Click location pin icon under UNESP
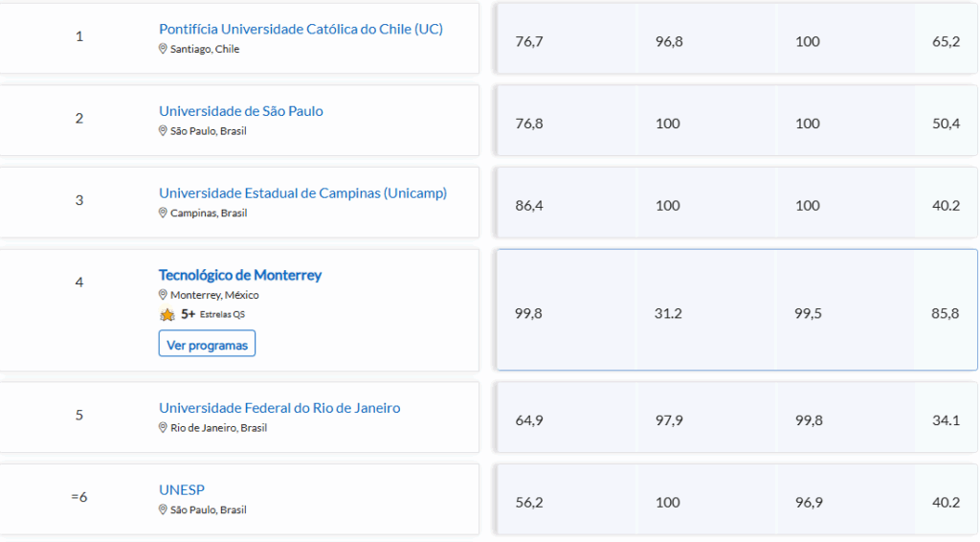980x542 pixels. [163, 510]
